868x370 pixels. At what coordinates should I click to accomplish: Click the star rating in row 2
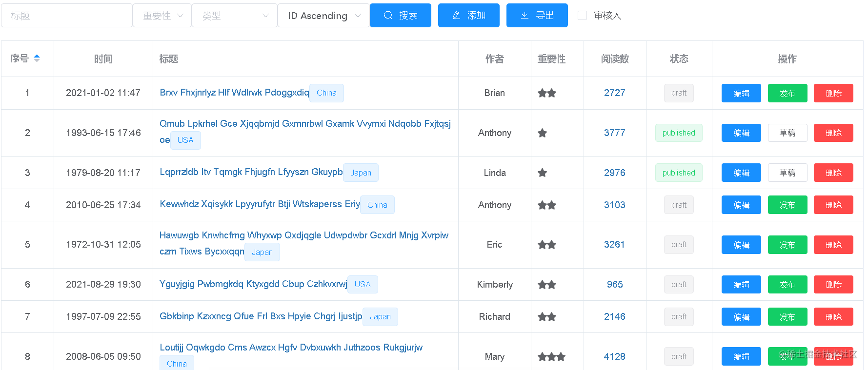click(542, 133)
